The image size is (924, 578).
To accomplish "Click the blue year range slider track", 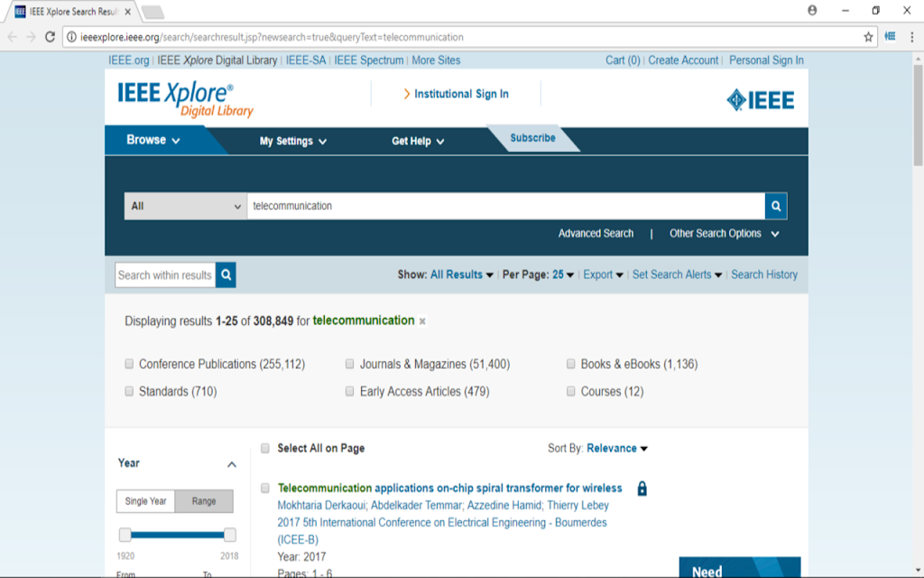I will (178, 535).
